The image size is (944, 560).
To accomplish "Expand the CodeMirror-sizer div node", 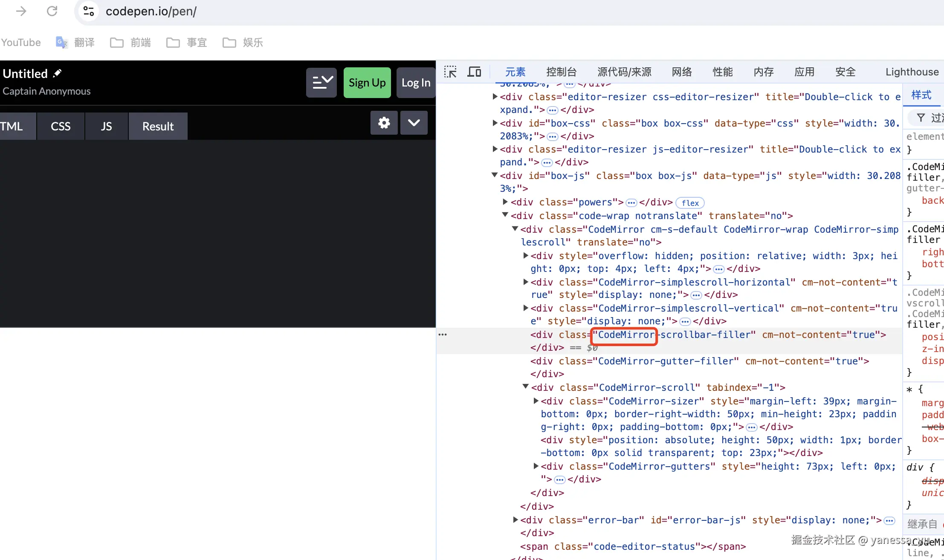I will pos(536,401).
